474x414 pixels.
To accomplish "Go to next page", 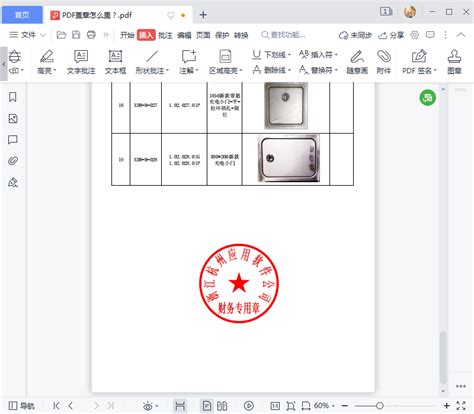I will point(96,406).
